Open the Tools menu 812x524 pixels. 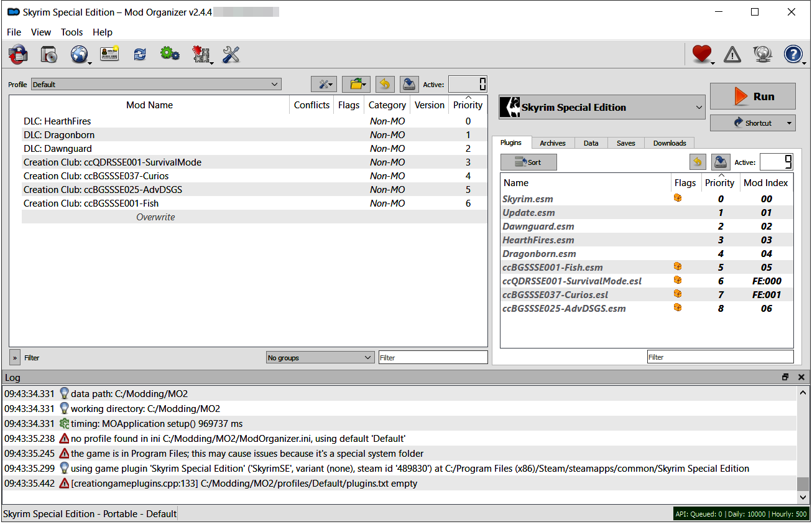[x=72, y=32]
